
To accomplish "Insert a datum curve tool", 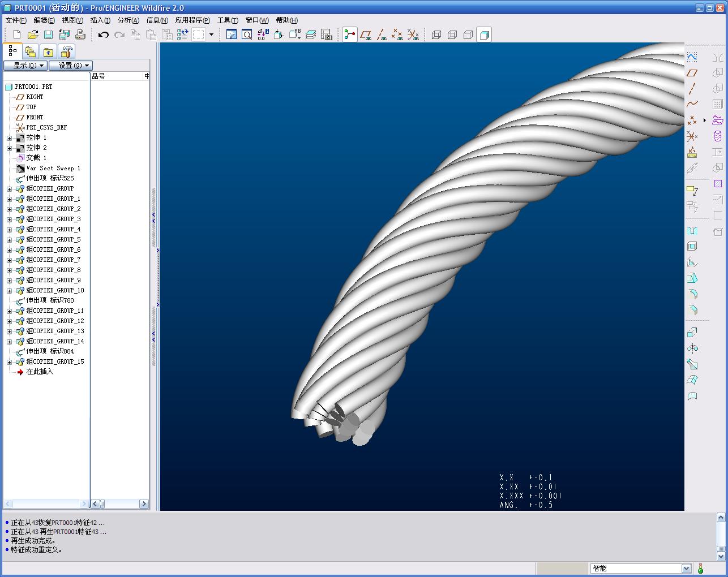I will point(692,104).
